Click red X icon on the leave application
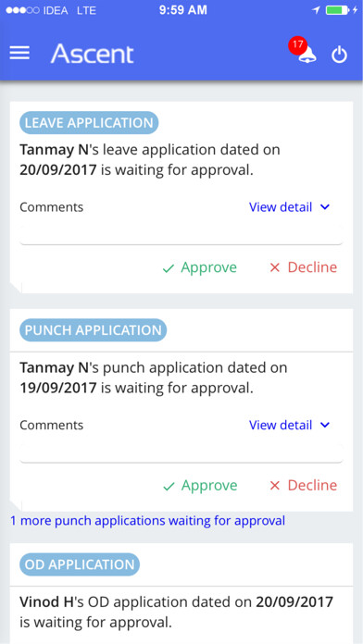The image size is (363, 644). [x=275, y=268]
